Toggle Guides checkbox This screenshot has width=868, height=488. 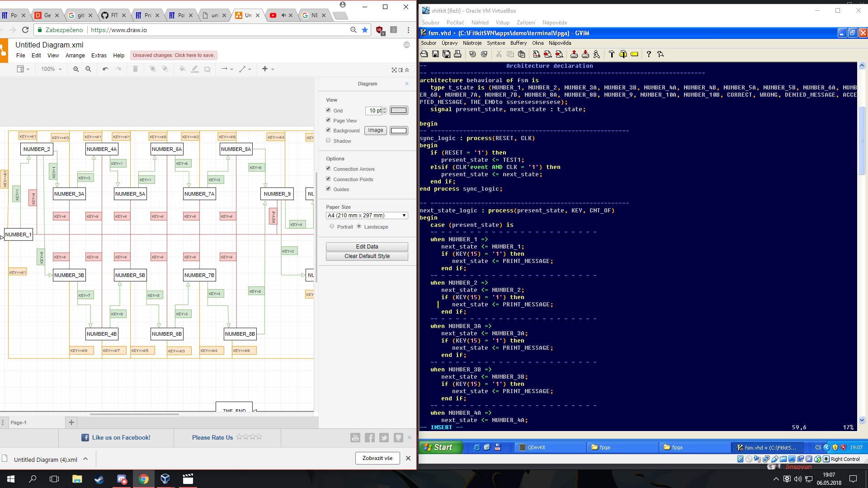328,188
